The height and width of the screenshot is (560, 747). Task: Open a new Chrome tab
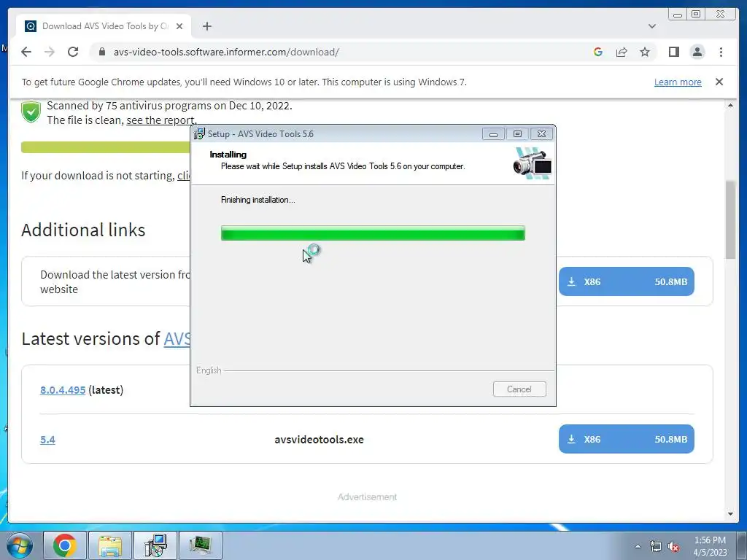pos(206,26)
